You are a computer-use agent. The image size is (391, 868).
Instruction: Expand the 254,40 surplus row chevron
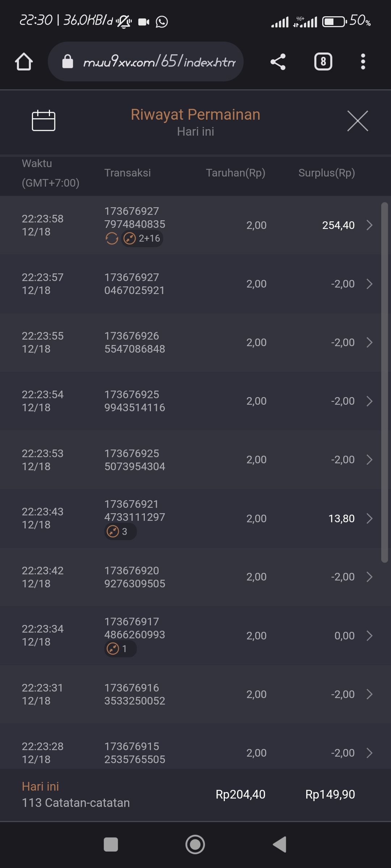[x=369, y=225]
